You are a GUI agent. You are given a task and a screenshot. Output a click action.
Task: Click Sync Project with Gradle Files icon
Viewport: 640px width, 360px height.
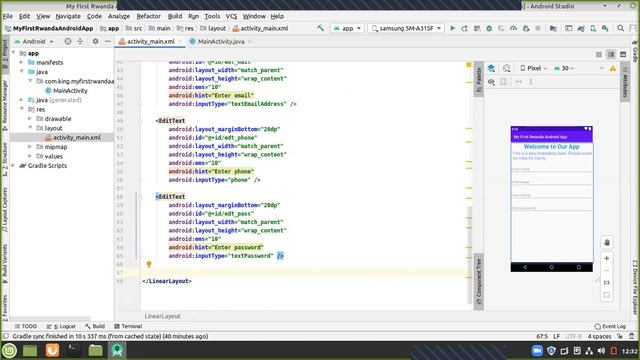point(581,29)
